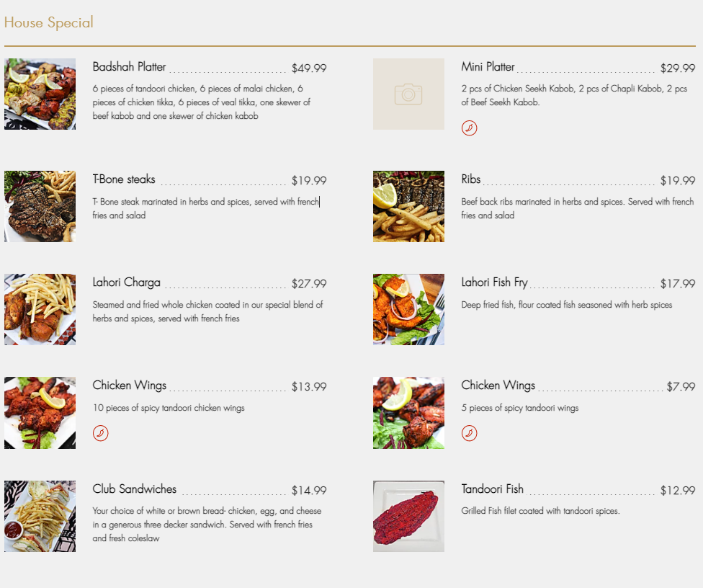The height and width of the screenshot is (588, 703).
Task: Open the Lahori Charga item title
Action: coord(127,282)
